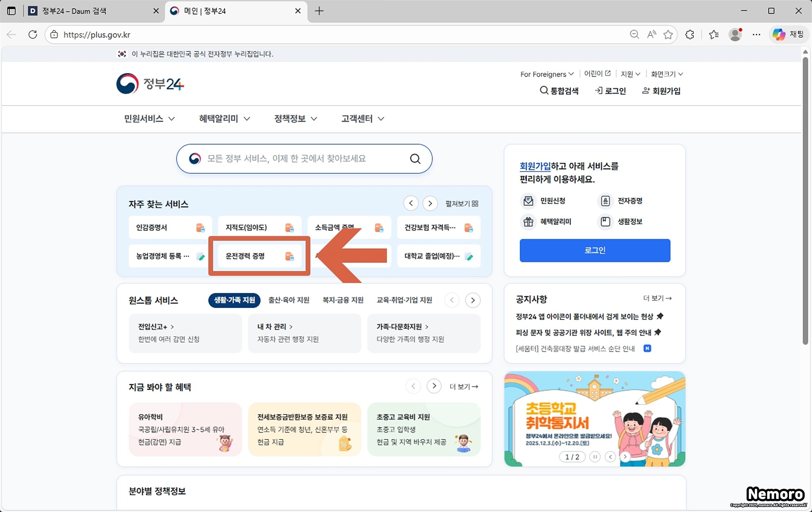Open browser extensions icon
The width and height of the screenshot is (812, 512).
pos(690,35)
